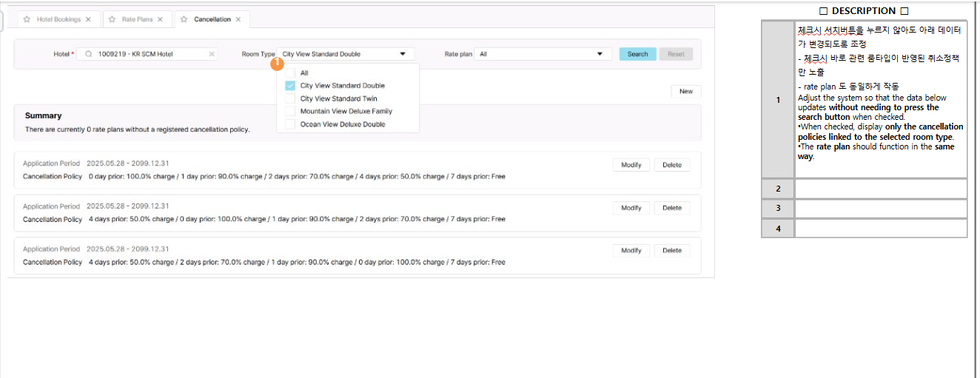Select the Cancellation tab
The width and height of the screenshot is (980, 378).
(212, 19)
